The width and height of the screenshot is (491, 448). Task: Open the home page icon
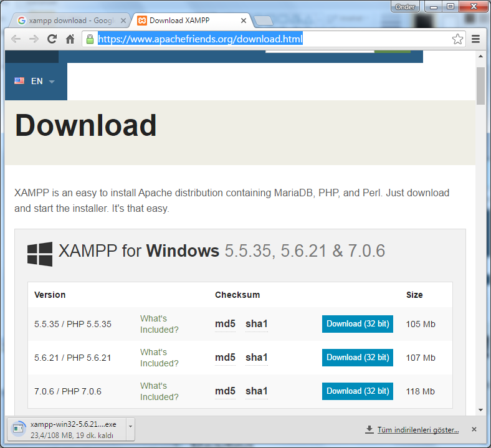pyautogui.click(x=70, y=39)
